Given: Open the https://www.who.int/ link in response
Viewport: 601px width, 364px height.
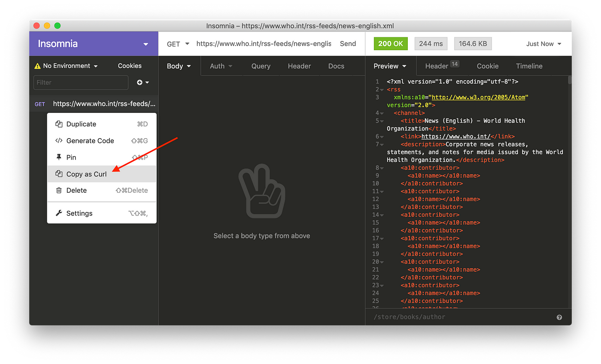Looking at the screenshot, I should coord(456,136).
